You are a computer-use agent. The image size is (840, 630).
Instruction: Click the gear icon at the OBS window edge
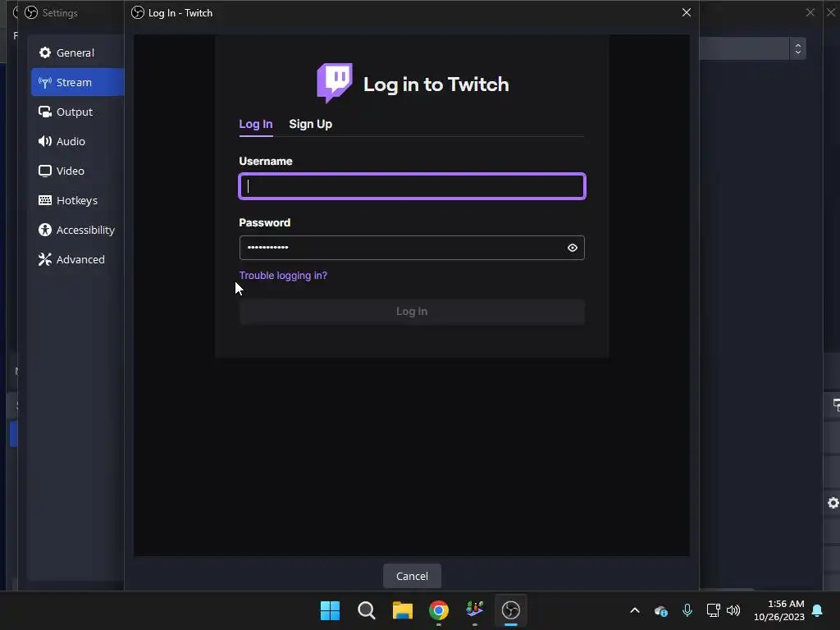pos(833,503)
